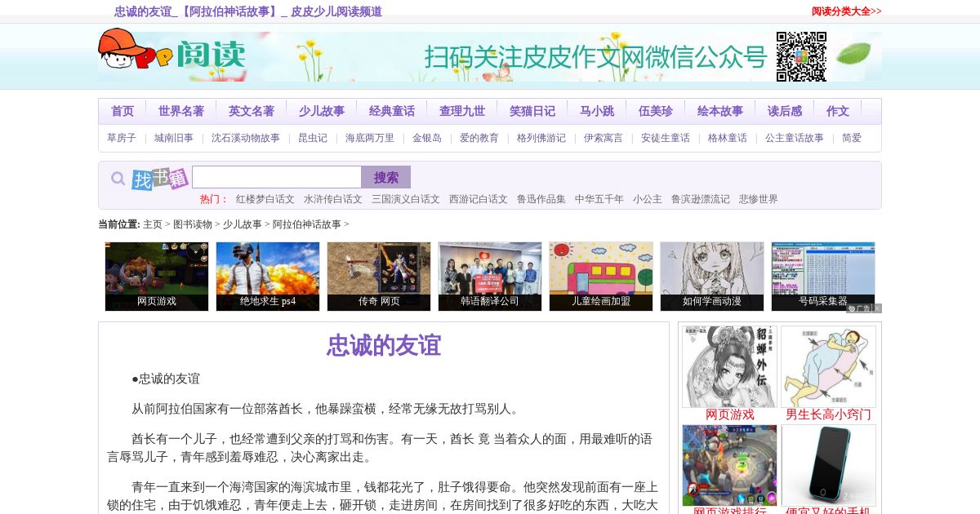Screen dimensions: 980x514
Task: Open the 草房子 sub-link
Action: tap(122, 138)
